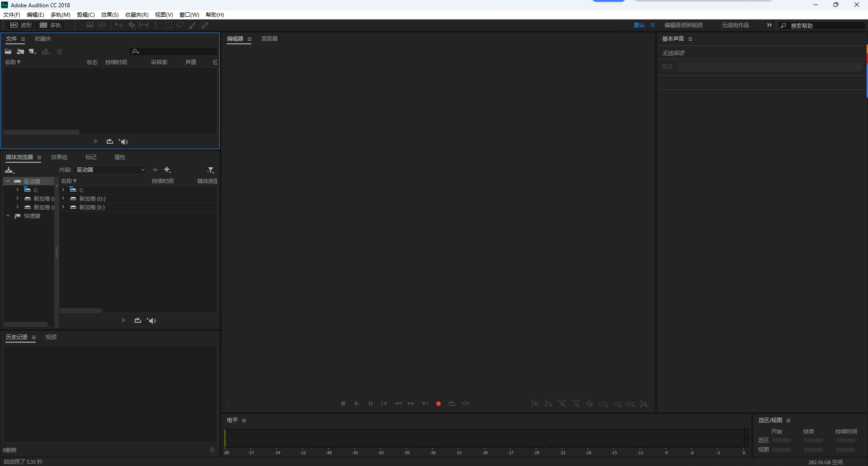Activate the 无线电作品 workspace

coord(735,25)
